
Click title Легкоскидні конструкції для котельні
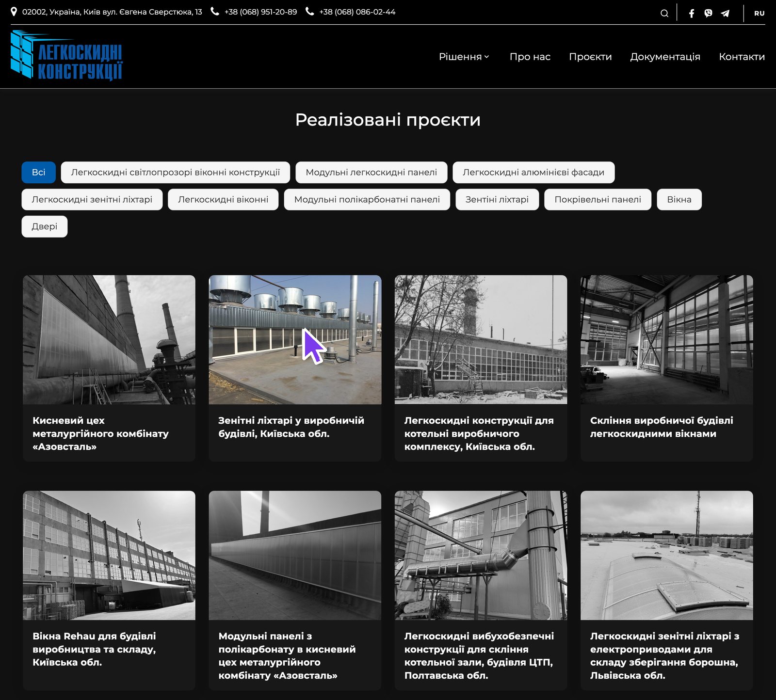pyautogui.click(x=479, y=433)
